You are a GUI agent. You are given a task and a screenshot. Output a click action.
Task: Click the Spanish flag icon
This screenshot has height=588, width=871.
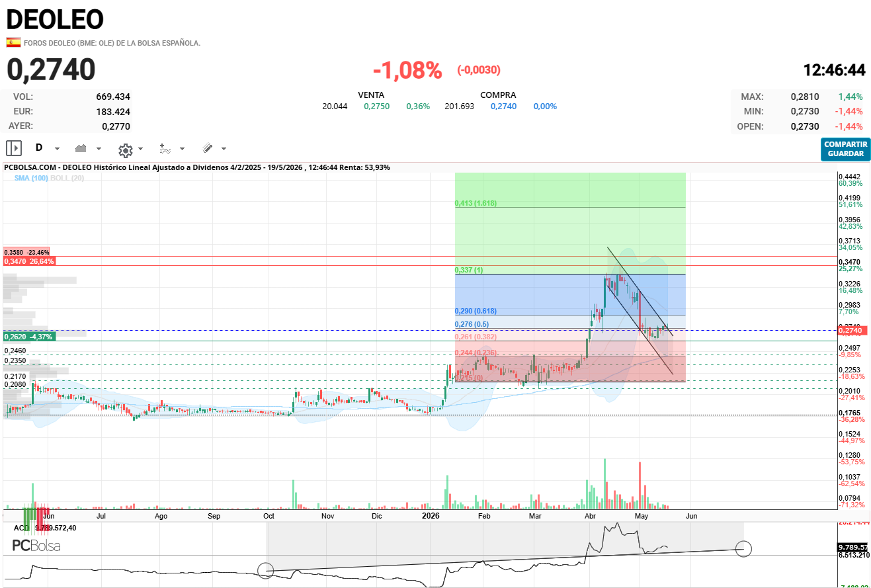point(13,42)
